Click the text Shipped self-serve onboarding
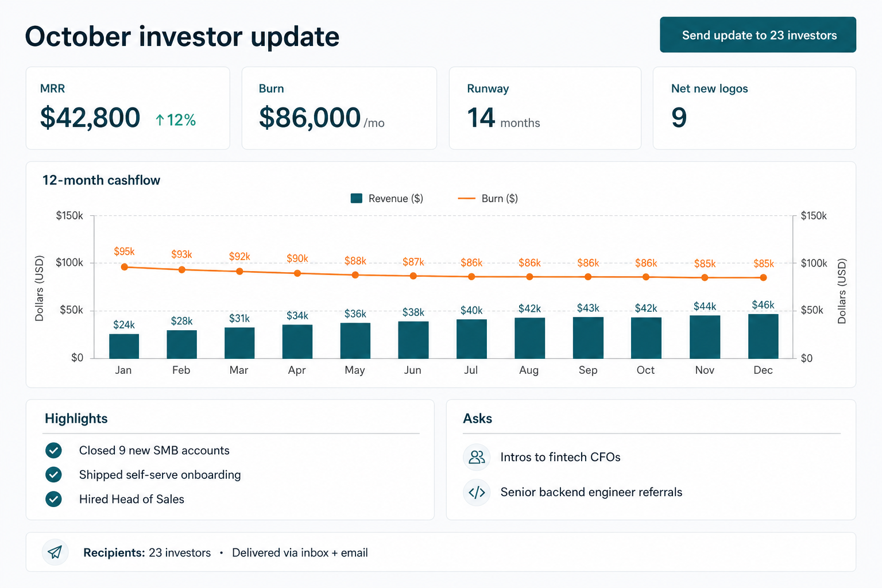Viewport: 882px width, 588px height. 160,475
